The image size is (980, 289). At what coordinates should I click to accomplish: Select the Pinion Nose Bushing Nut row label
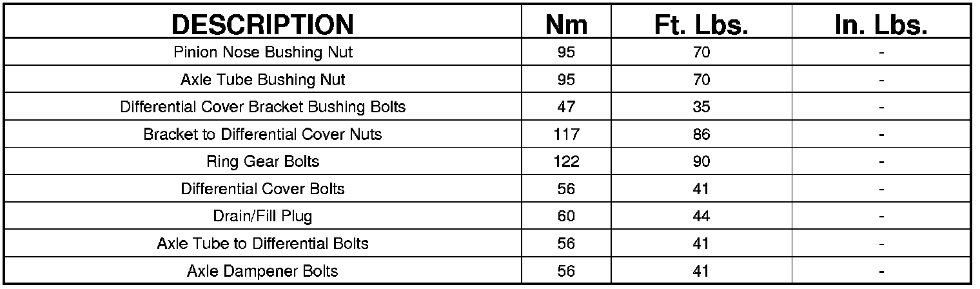pos(263,52)
